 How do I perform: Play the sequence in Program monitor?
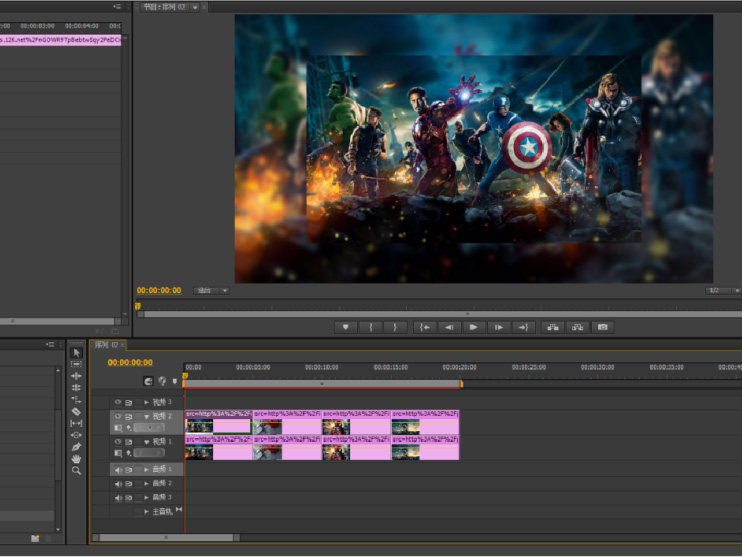tap(473, 327)
